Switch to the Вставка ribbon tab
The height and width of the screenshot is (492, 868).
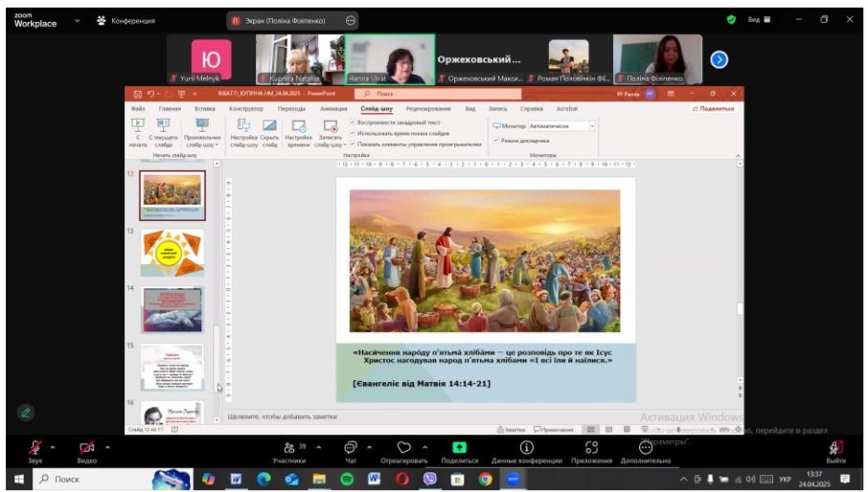[x=205, y=109]
